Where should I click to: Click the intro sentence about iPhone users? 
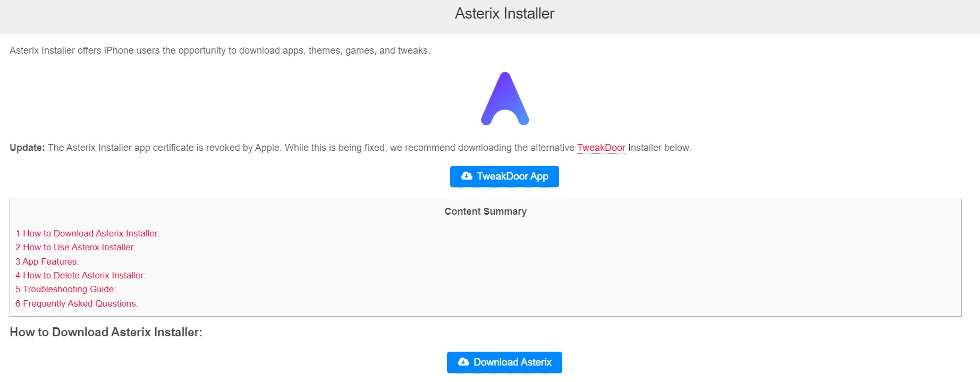click(x=220, y=50)
